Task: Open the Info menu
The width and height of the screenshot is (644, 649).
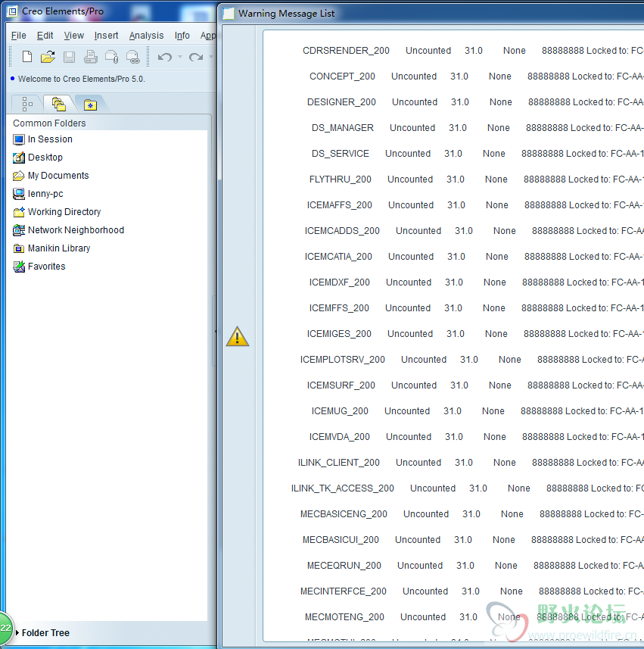Action: point(182,36)
